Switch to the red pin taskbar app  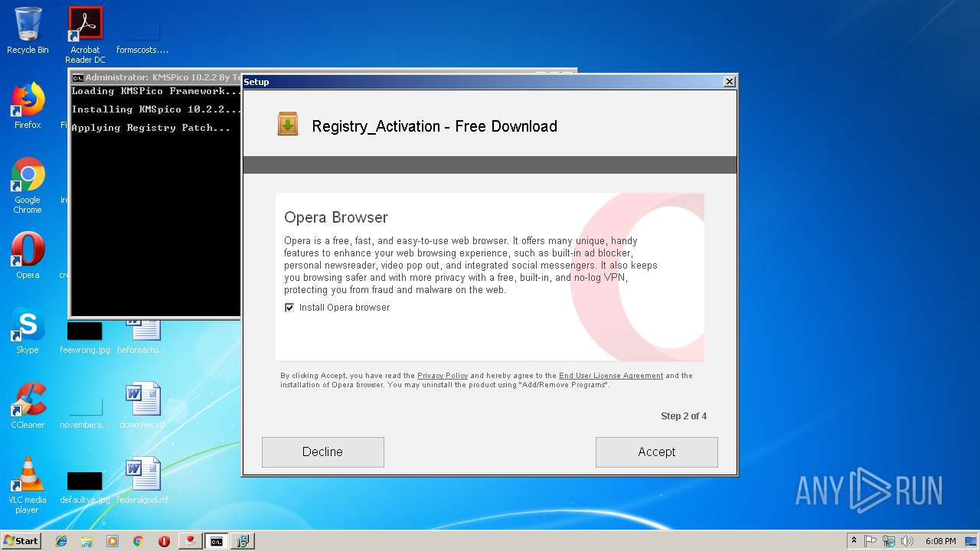[191, 541]
